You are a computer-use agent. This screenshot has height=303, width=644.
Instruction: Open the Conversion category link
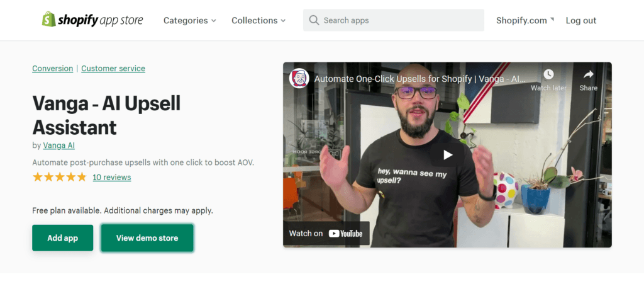(53, 69)
